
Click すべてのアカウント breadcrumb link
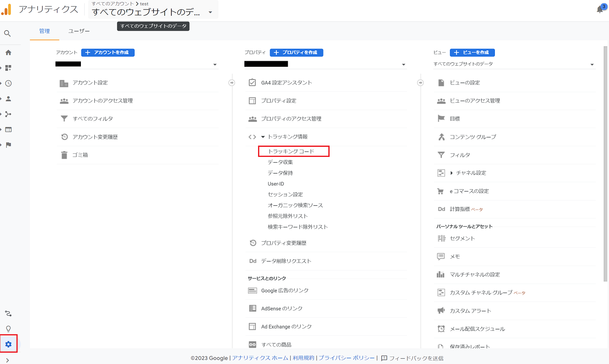(113, 4)
